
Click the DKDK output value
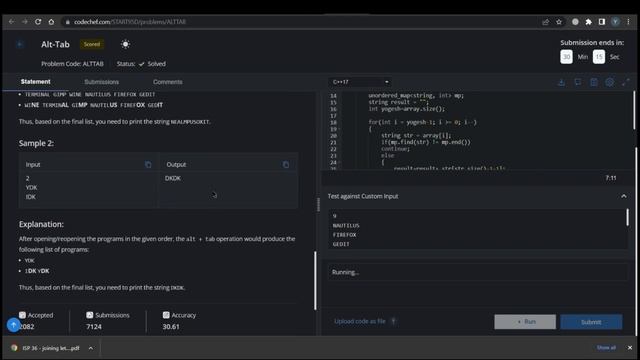point(173,178)
